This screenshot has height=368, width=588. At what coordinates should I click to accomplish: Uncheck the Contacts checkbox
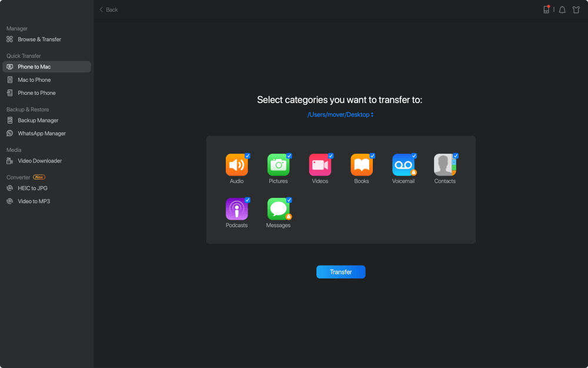(456, 156)
